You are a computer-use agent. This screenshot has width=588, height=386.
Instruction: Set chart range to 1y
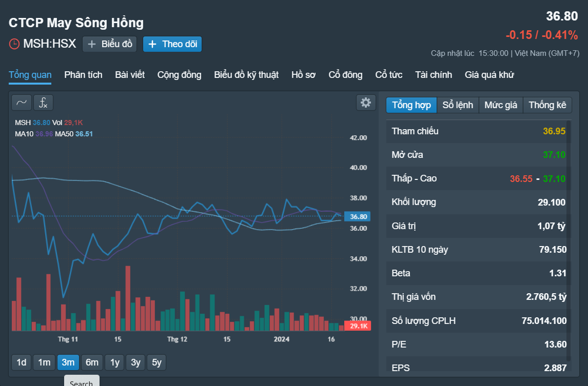[x=115, y=362]
